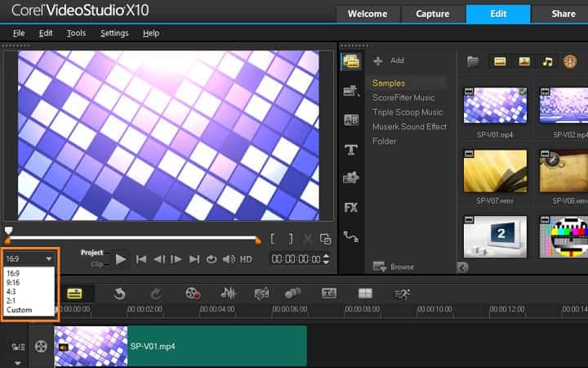Select Custom in the aspect ratio dropdown
588x368 pixels.
pyautogui.click(x=19, y=310)
